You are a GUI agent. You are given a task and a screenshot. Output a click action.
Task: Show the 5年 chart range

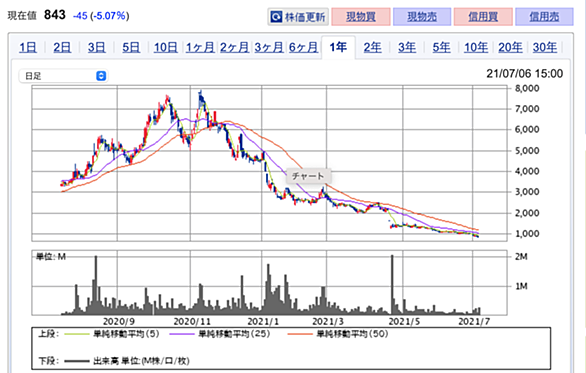click(x=441, y=47)
